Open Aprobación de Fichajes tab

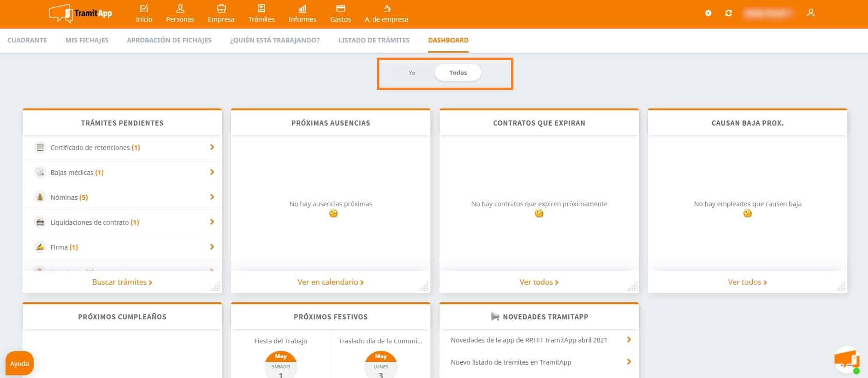click(169, 40)
